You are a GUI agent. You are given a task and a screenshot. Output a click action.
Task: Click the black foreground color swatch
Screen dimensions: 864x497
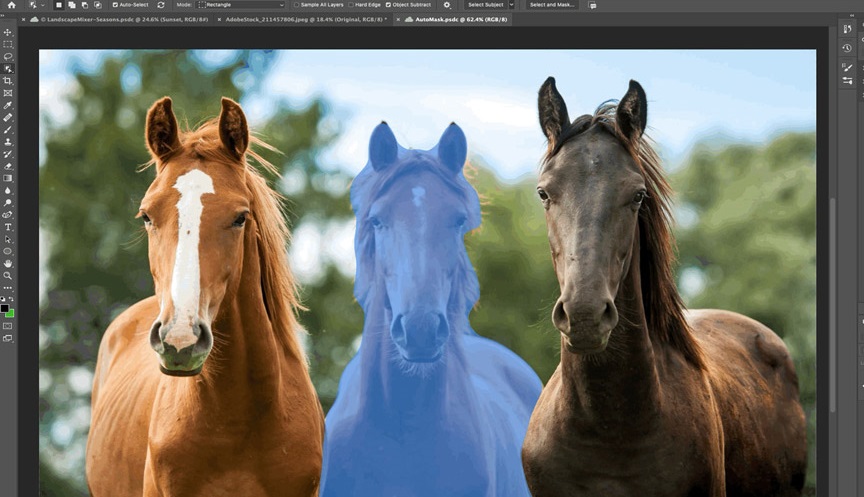(x=4, y=309)
